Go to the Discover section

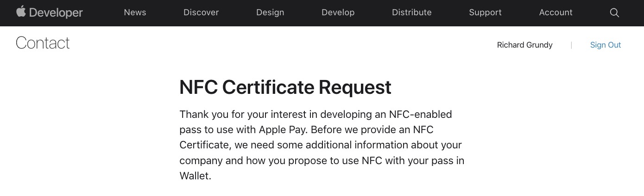[x=201, y=13]
